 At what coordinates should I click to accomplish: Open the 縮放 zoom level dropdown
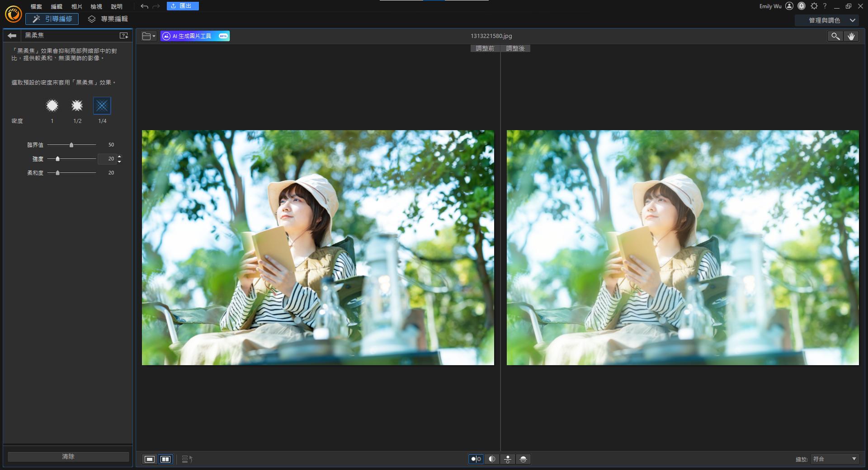tap(835, 459)
